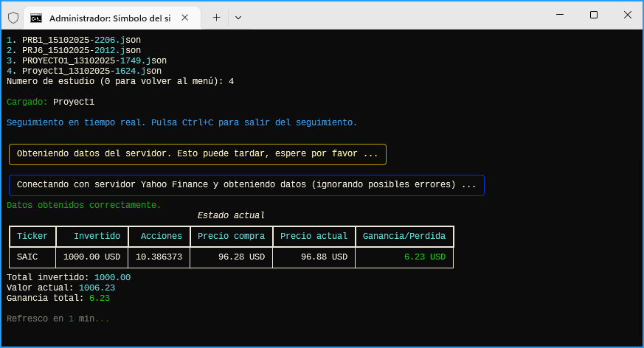Expand the new tab profile dropdown chevron
The width and height of the screenshot is (644, 348).
(238, 17)
